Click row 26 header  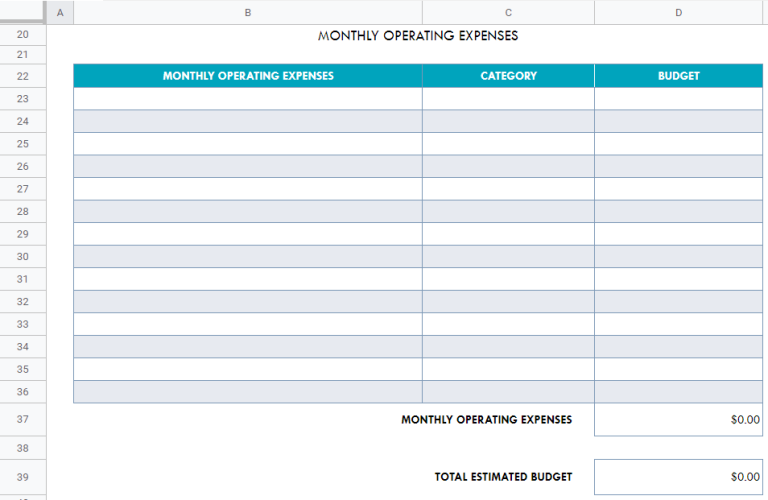pos(23,167)
